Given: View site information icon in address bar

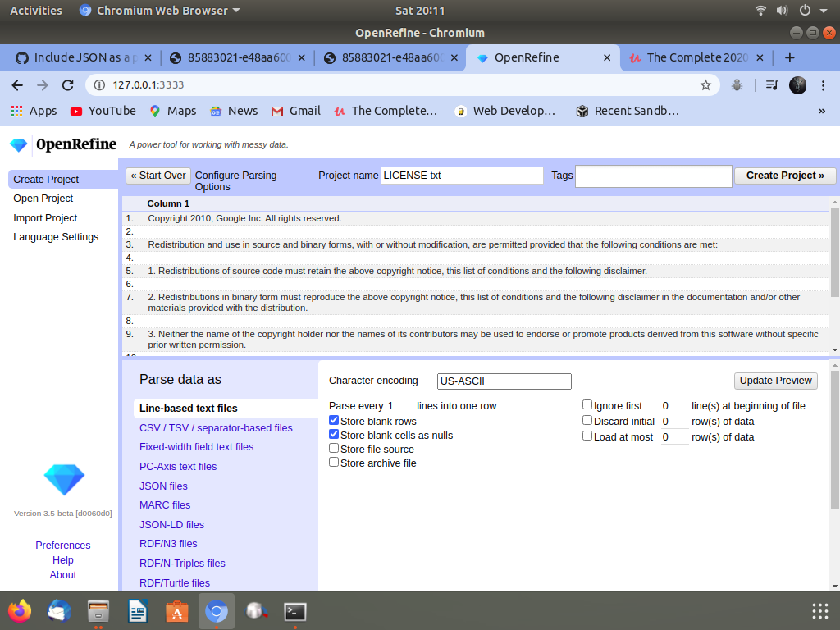Looking at the screenshot, I should click(99, 85).
